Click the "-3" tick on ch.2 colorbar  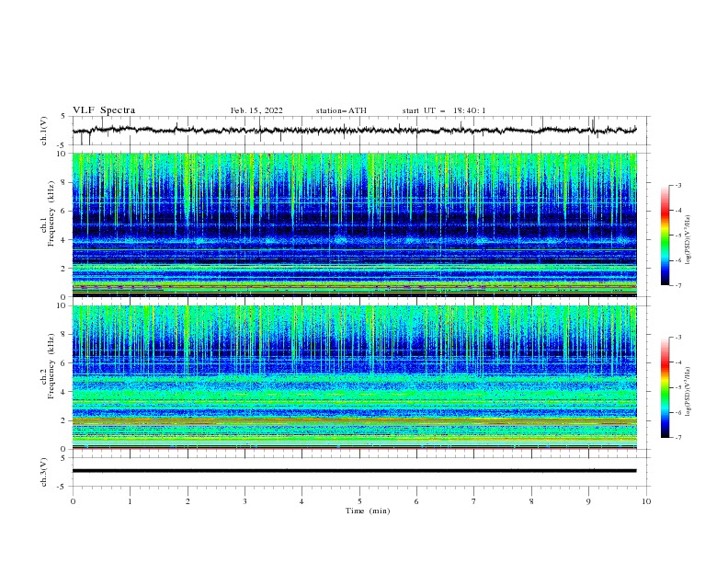click(x=677, y=338)
